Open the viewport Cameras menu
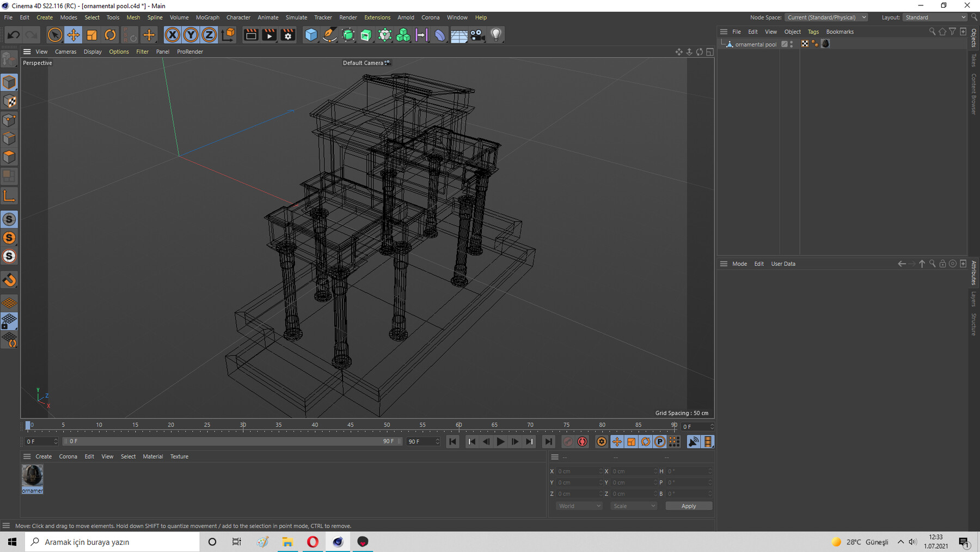The height and width of the screenshot is (552, 980). click(65, 52)
